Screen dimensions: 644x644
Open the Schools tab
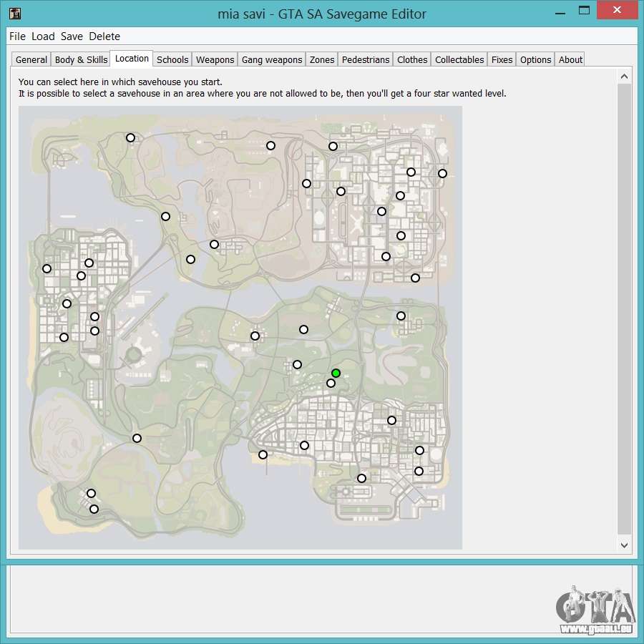coord(172,59)
